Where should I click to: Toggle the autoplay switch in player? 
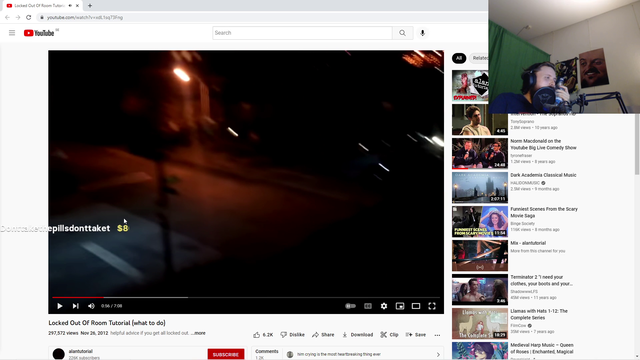point(351,306)
